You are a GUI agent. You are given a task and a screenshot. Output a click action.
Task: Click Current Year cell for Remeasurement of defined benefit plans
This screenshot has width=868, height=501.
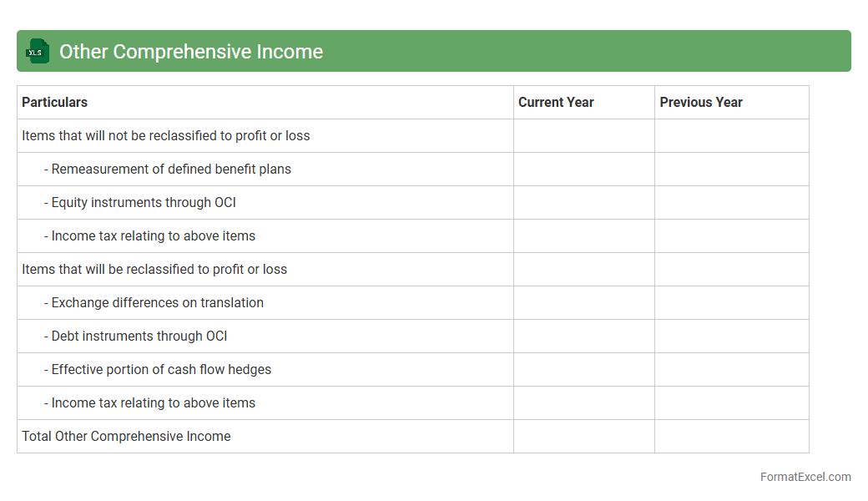(x=583, y=169)
